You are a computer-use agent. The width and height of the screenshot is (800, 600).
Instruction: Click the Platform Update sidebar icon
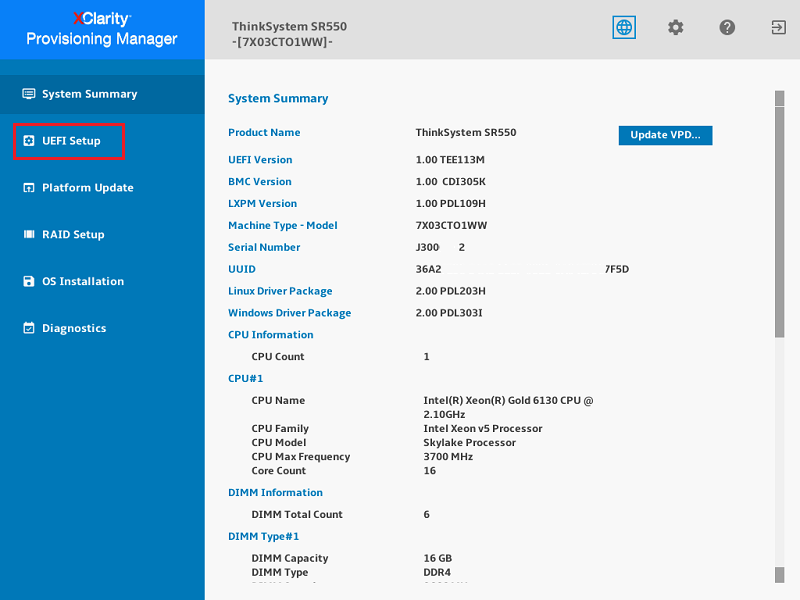pos(29,188)
